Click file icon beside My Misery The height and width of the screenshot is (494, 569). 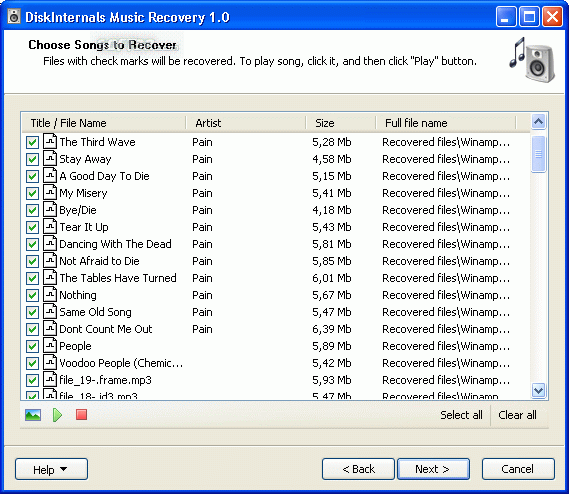pos(50,192)
